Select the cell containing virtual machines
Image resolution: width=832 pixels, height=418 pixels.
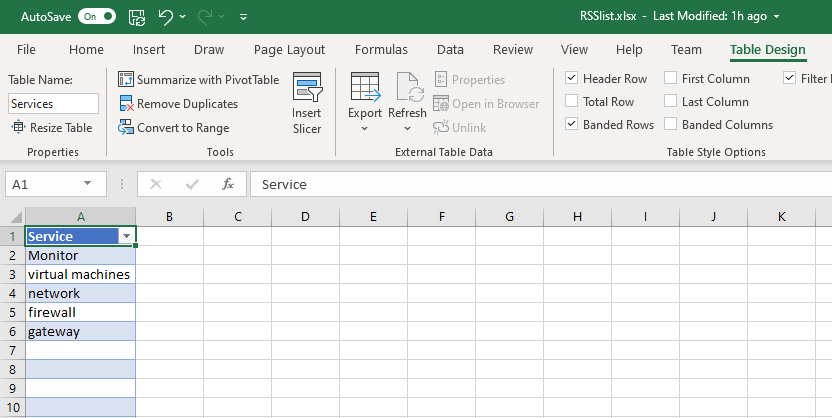point(79,274)
